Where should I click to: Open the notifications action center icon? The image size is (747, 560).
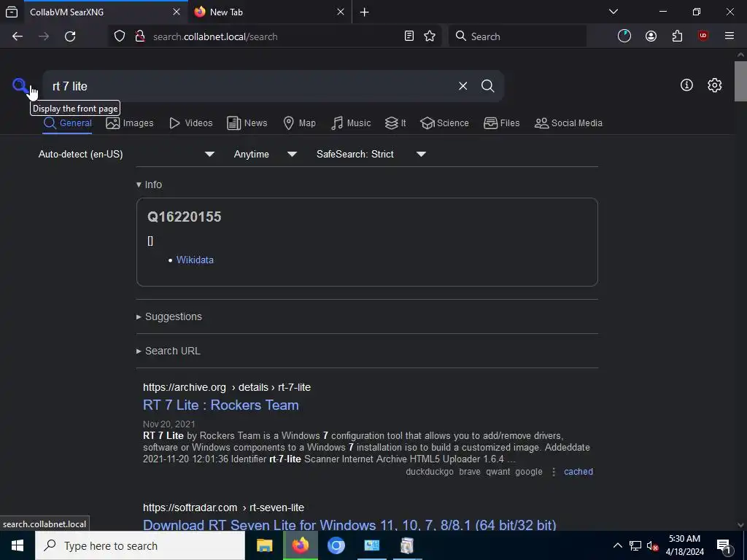point(724,545)
